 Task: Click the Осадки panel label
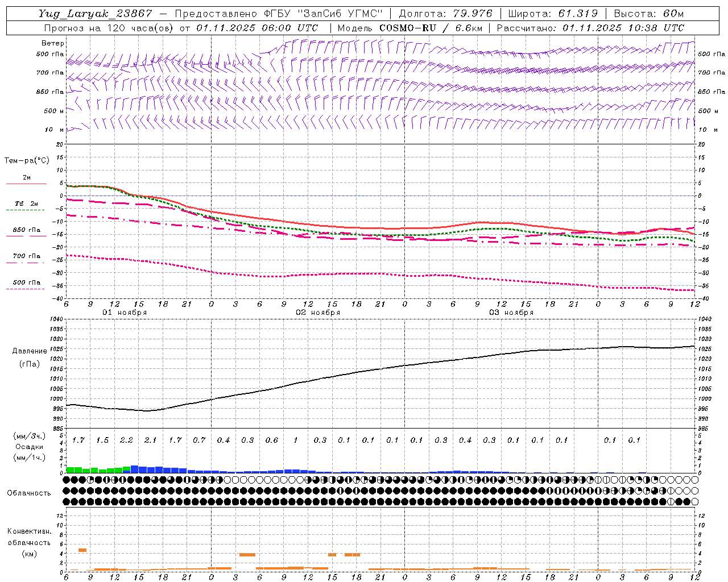28,447
